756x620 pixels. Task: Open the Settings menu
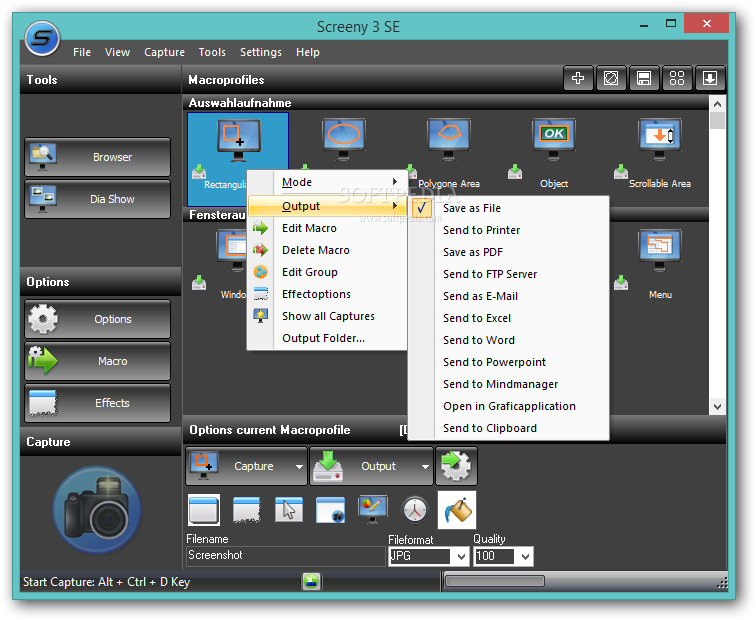(x=261, y=52)
